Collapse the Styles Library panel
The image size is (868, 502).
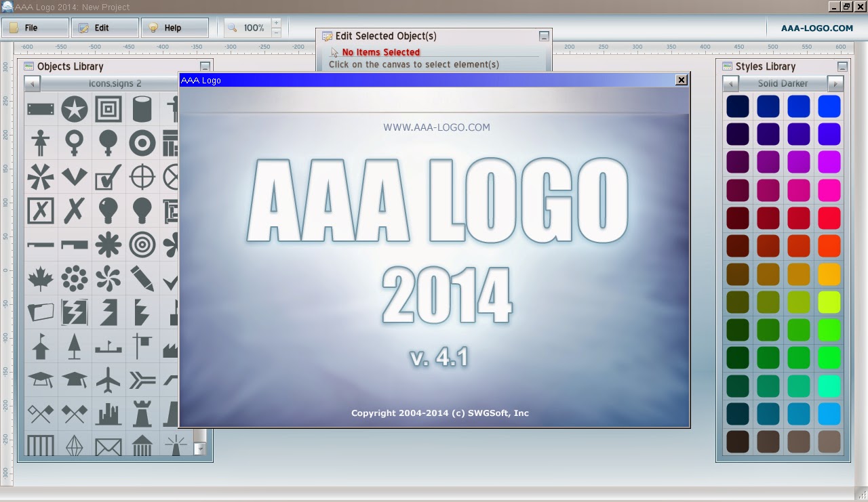tap(842, 66)
